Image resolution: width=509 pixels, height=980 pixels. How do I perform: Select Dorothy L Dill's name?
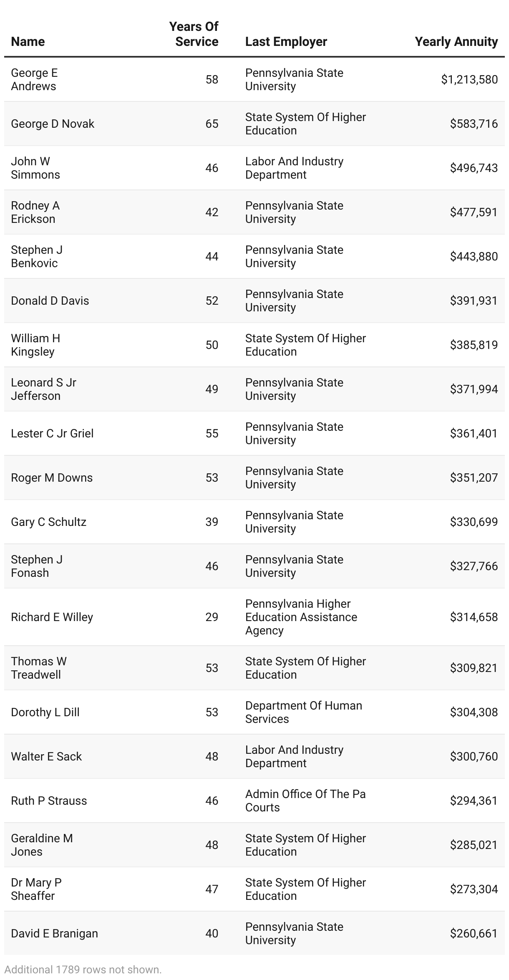[45, 712]
